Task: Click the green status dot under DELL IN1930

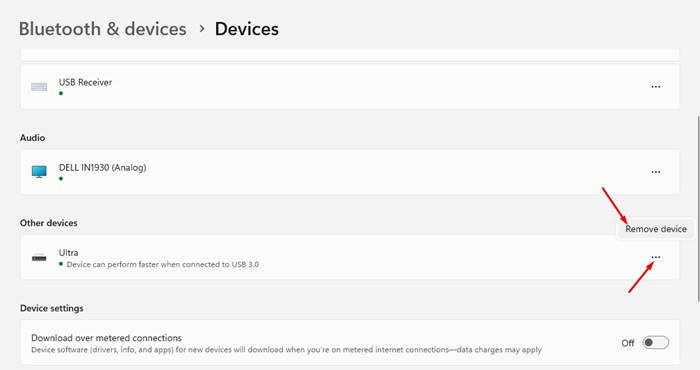Action: [61, 179]
